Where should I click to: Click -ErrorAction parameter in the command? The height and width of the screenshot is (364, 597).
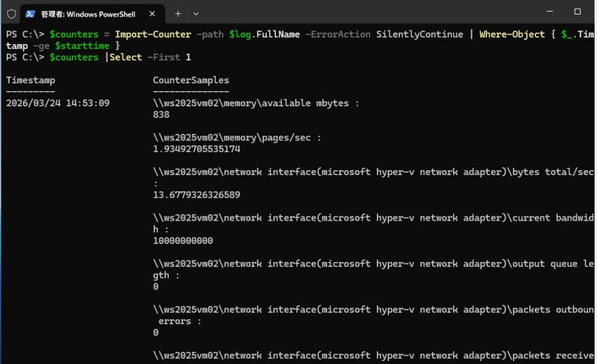tap(338, 35)
